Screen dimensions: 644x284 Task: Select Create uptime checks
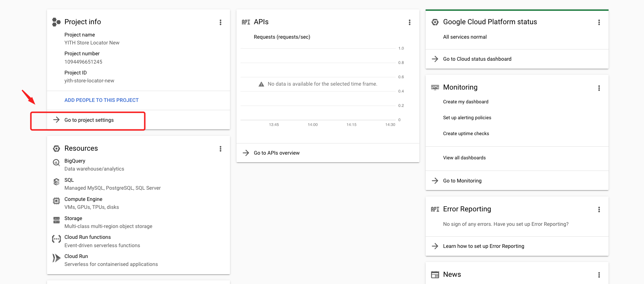coord(466,134)
